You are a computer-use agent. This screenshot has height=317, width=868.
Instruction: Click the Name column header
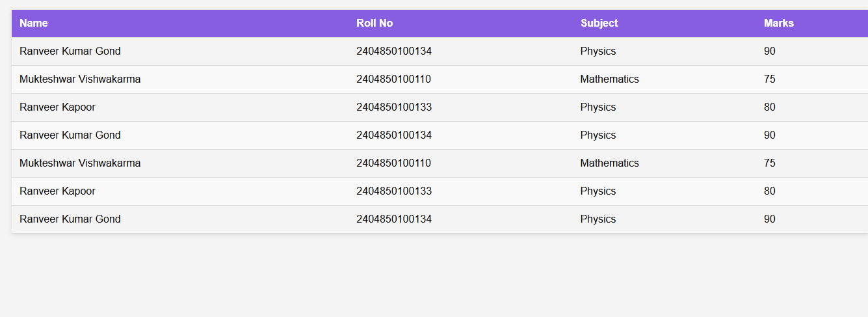34,23
